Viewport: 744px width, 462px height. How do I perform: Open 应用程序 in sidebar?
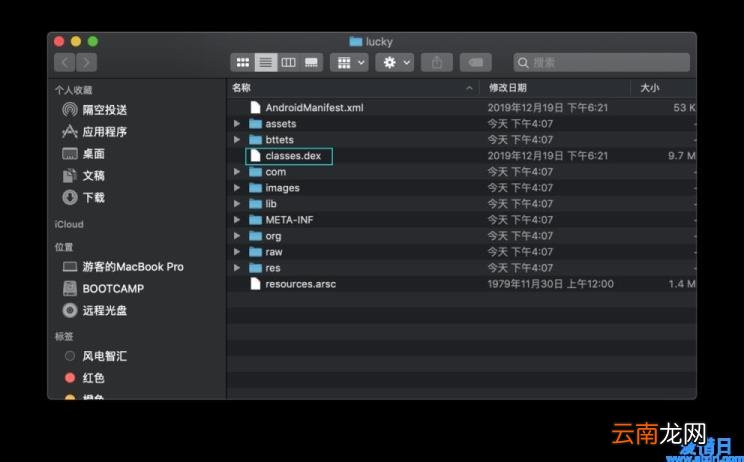94,132
